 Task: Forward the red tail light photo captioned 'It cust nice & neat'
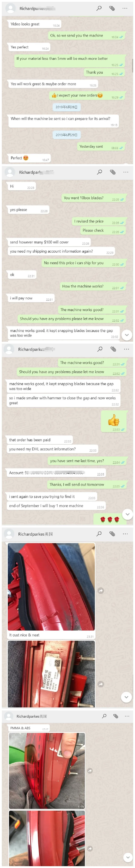tap(101, 590)
